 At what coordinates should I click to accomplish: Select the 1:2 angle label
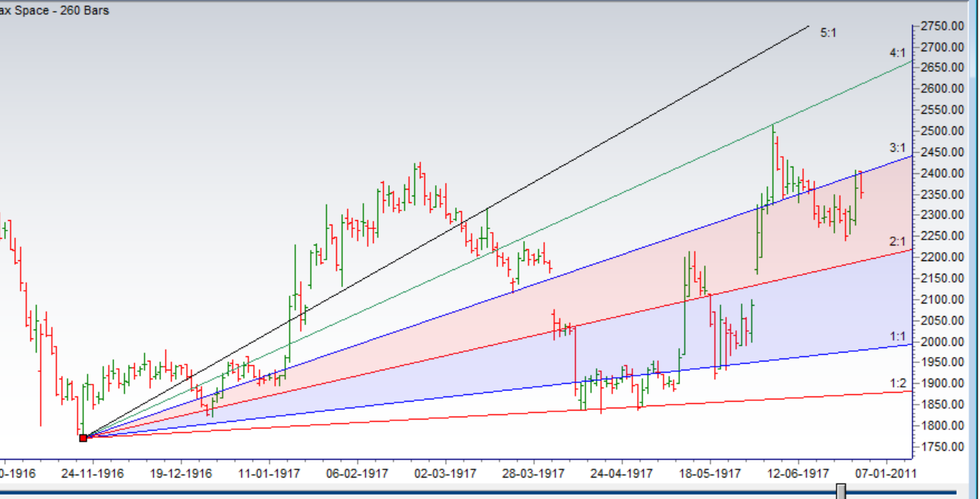pos(897,384)
